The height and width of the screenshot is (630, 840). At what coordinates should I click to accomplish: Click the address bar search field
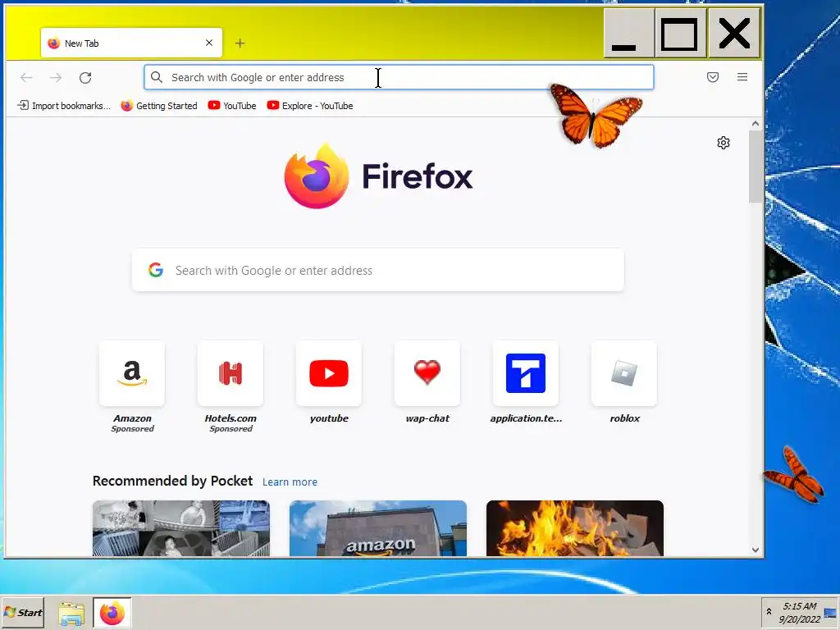[x=399, y=77]
